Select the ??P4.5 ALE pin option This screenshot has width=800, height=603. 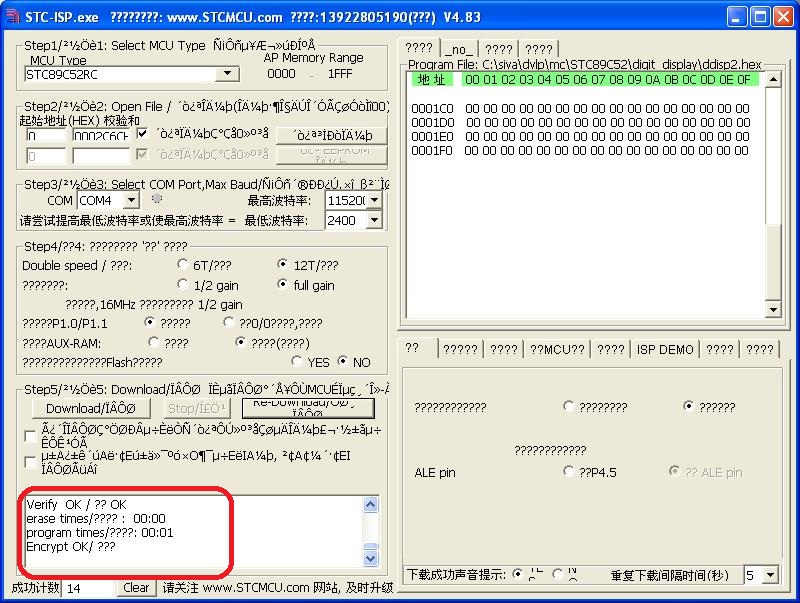pos(568,471)
